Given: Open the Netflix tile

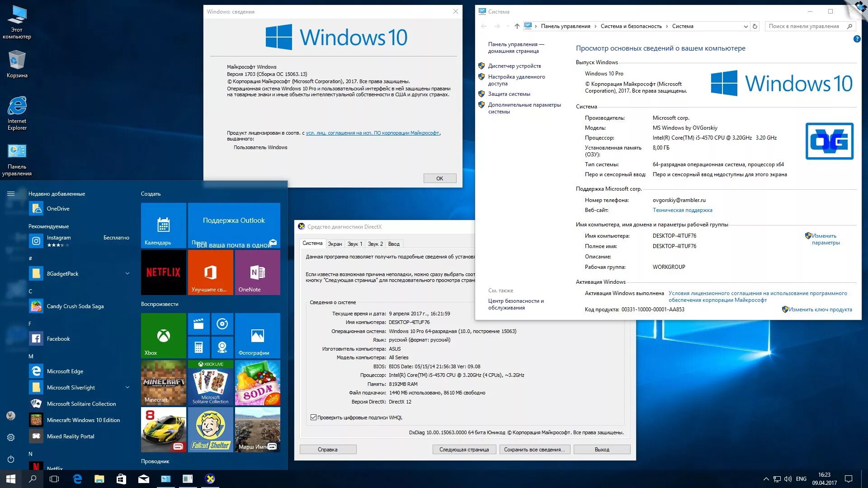Looking at the screenshot, I should (x=163, y=272).
